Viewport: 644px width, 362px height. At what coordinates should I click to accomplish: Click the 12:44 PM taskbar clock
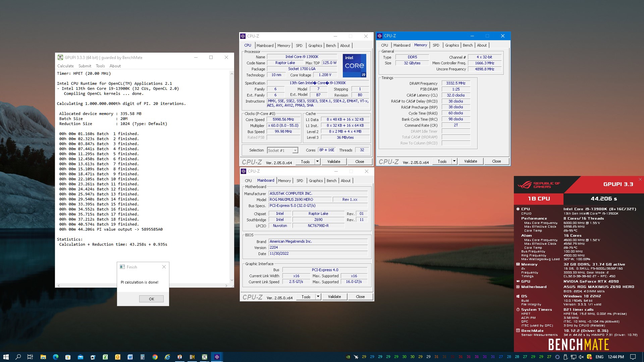click(616, 357)
